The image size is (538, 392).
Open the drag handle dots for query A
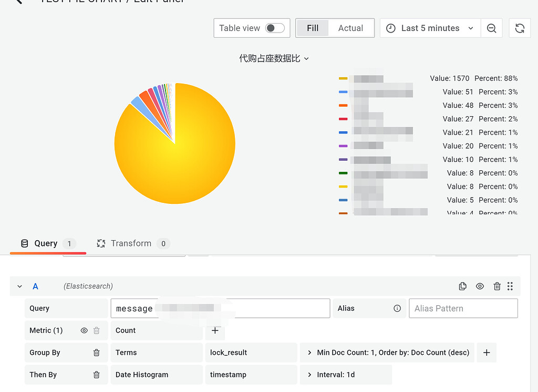tap(510, 286)
